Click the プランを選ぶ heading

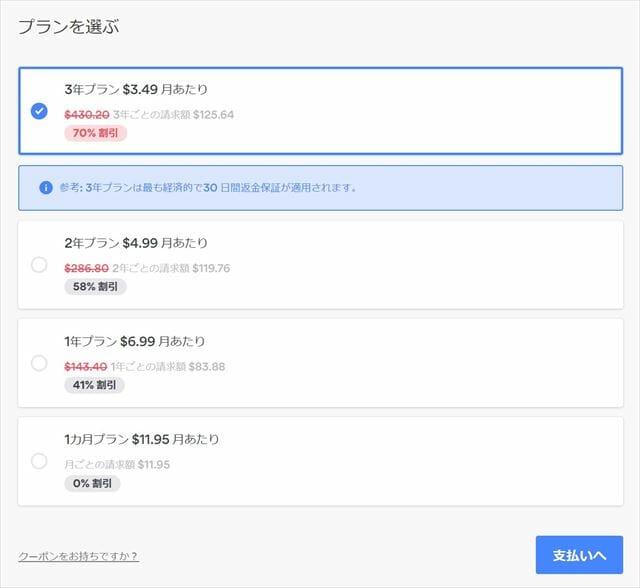click(68, 27)
